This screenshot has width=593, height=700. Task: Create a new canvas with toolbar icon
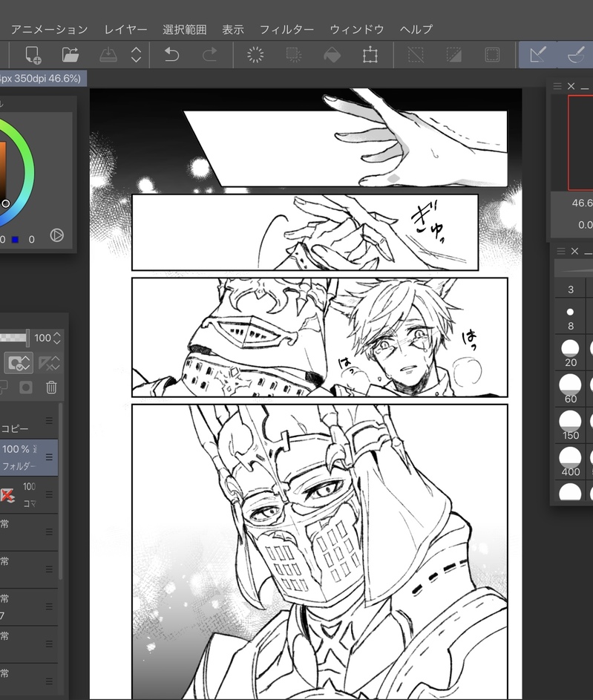point(33,55)
